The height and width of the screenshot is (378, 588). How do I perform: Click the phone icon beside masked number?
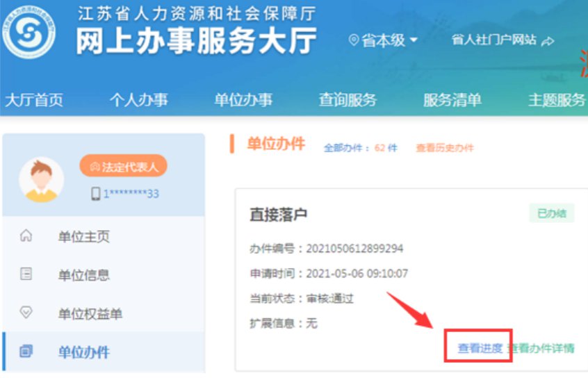pyautogui.click(x=96, y=194)
